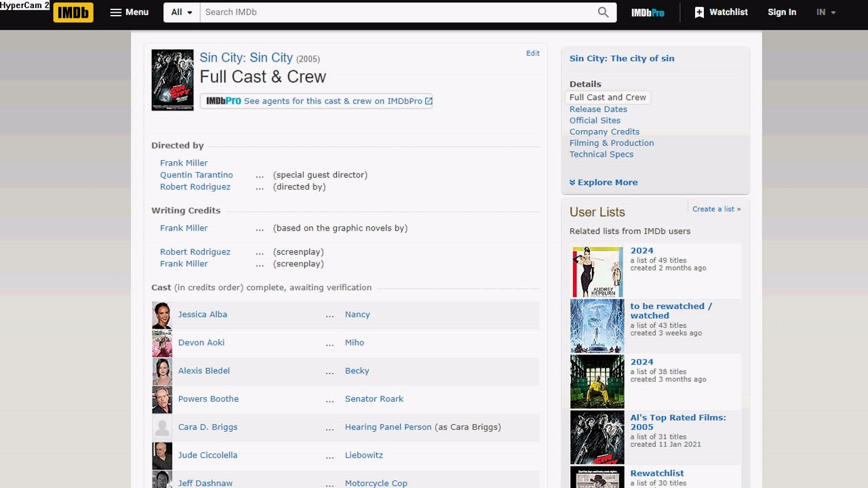The width and height of the screenshot is (868, 488).
Task: Open the Rewatchlist user list
Action: 657,473
